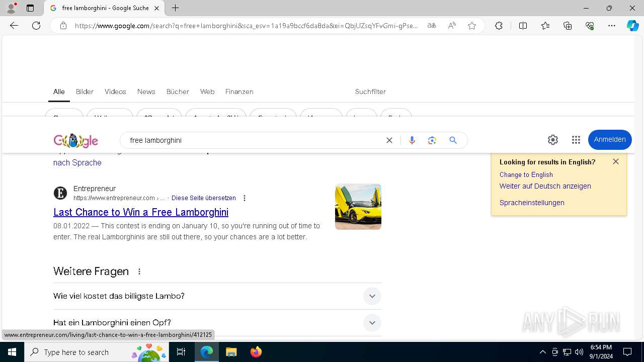Submit search with magnifier icon
The width and height of the screenshot is (644, 362).
(453, 140)
